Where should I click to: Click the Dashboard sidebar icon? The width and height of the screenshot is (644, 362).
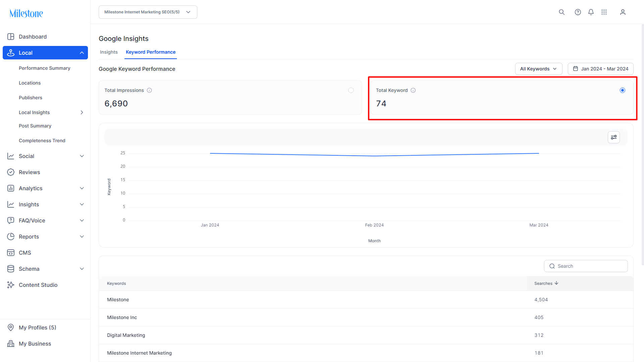(x=11, y=37)
